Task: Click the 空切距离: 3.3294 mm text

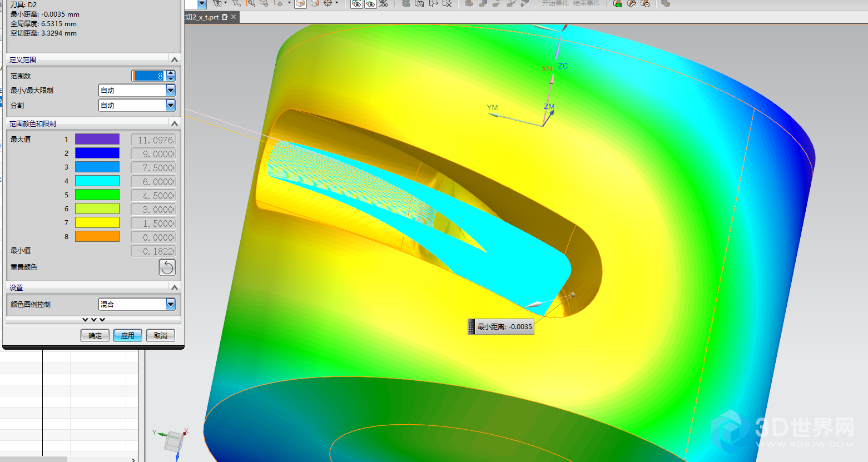Action: (x=43, y=33)
